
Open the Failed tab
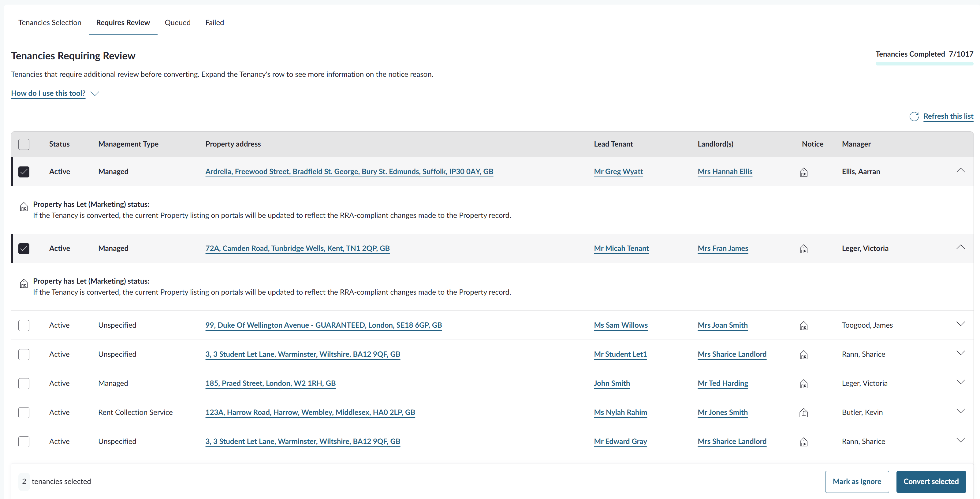pyautogui.click(x=214, y=22)
